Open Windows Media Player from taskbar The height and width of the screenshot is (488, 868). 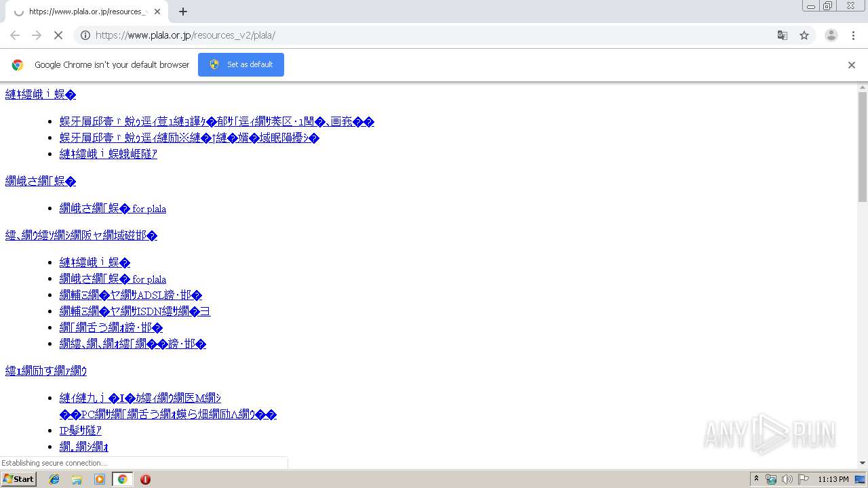click(x=100, y=479)
